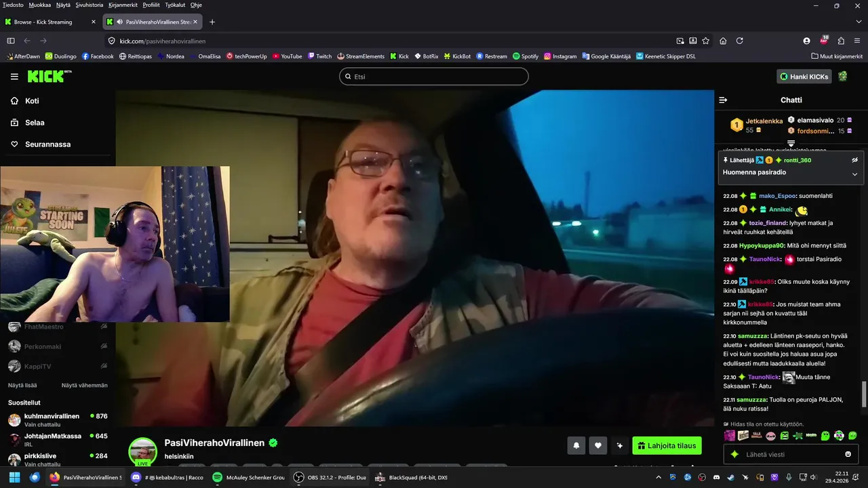Open the Adblock extension icon with badge 10
The image size is (868, 488).
click(824, 40)
